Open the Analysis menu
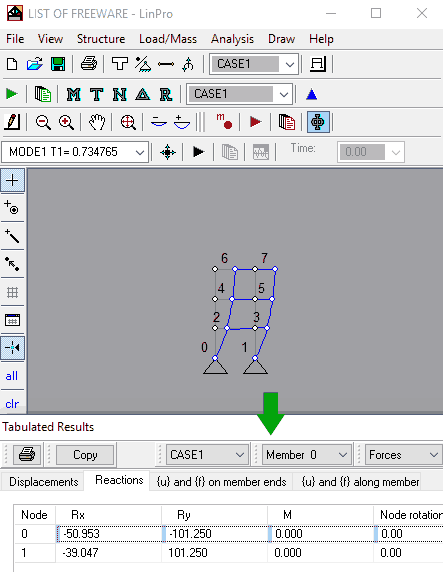 pos(232,39)
